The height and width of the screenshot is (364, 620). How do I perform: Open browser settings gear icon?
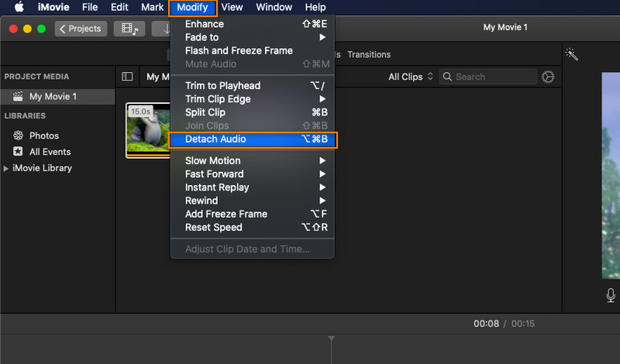coord(548,77)
